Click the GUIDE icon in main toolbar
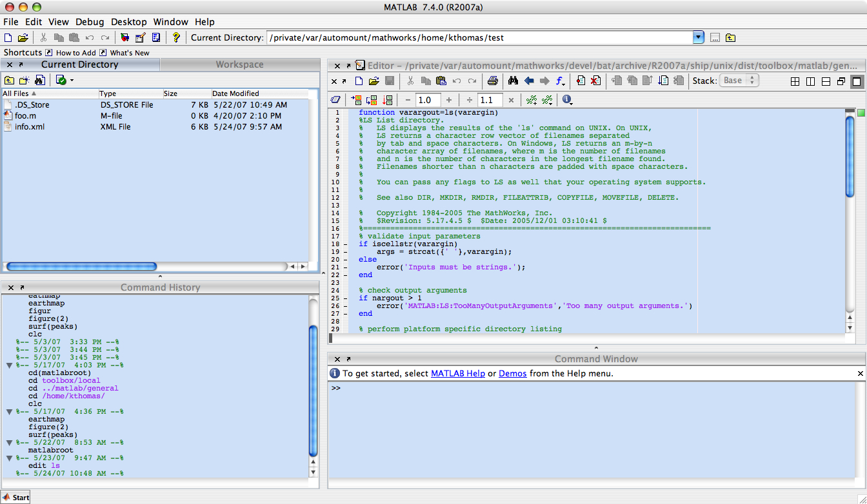 tap(140, 37)
